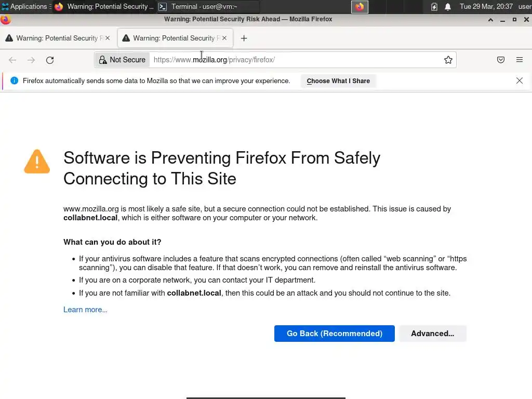The height and width of the screenshot is (399, 532).
Task: Switch to the first Warning tab
Action: tap(55, 38)
